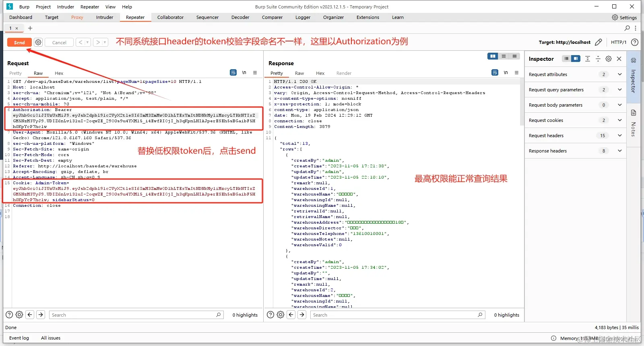The height and width of the screenshot is (346, 644).
Task: Toggle response message wrap icon
Action: 495,72
